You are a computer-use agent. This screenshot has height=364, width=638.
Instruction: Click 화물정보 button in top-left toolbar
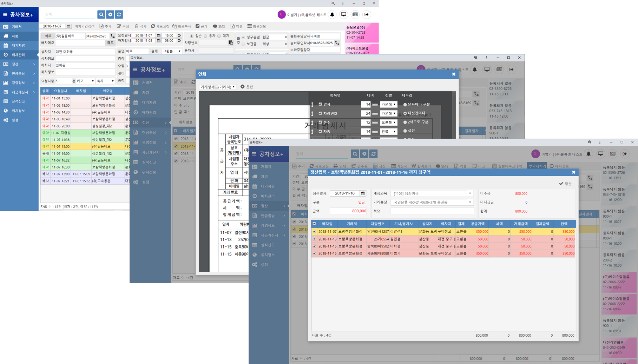click(257, 26)
